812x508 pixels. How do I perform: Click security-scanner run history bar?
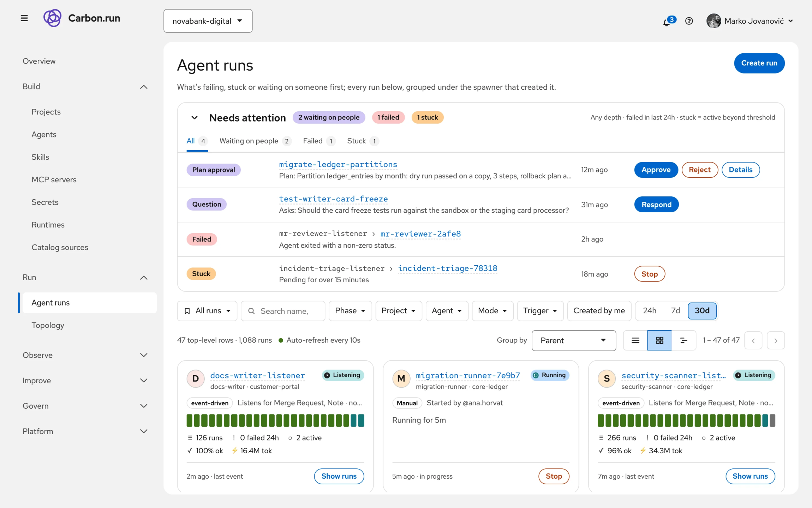click(686, 420)
